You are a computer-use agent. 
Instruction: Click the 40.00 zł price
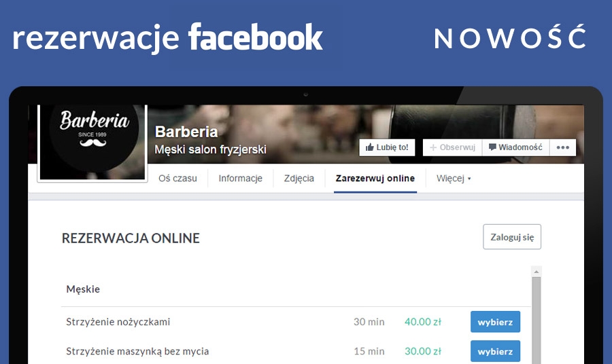(x=423, y=322)
